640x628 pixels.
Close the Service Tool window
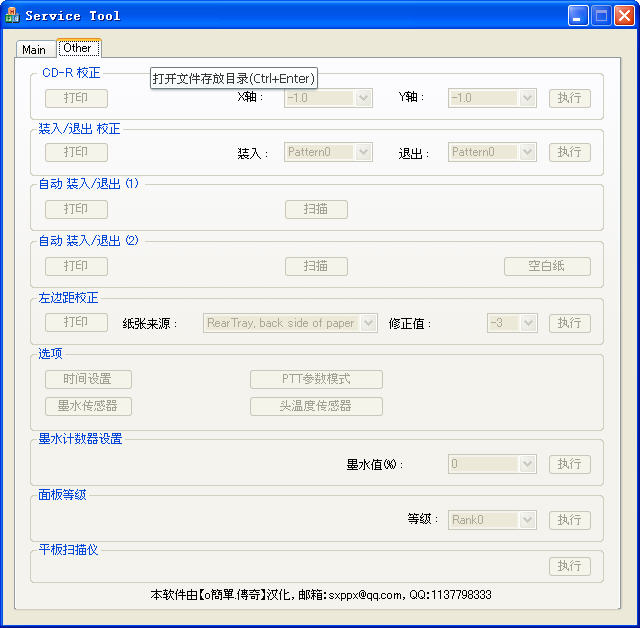click(624, 15)
